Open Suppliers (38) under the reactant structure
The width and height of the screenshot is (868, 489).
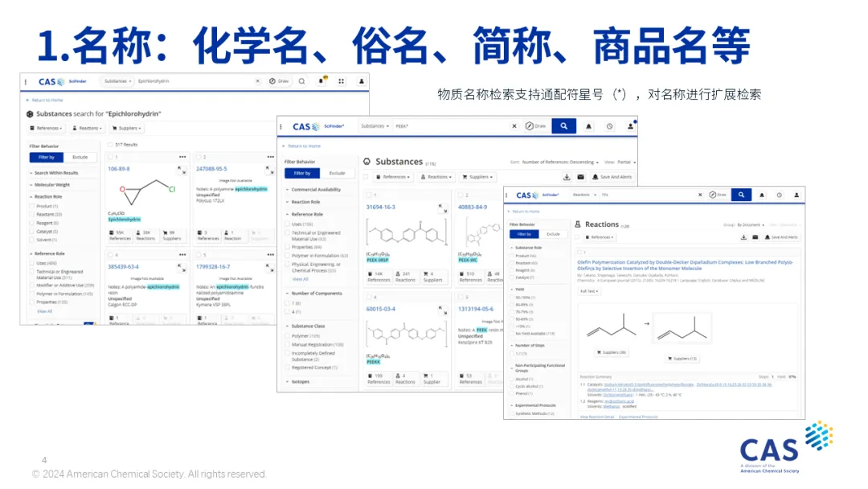pos(612,352)
